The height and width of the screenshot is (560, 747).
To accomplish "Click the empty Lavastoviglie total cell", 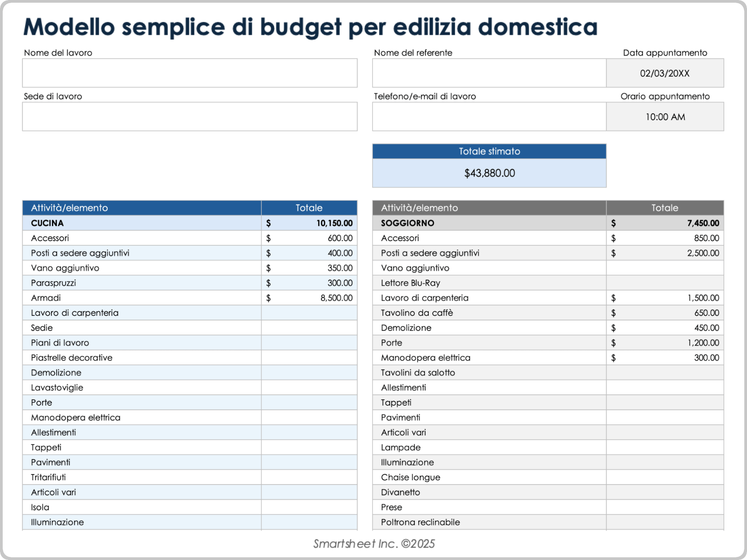I will [309, 387].
